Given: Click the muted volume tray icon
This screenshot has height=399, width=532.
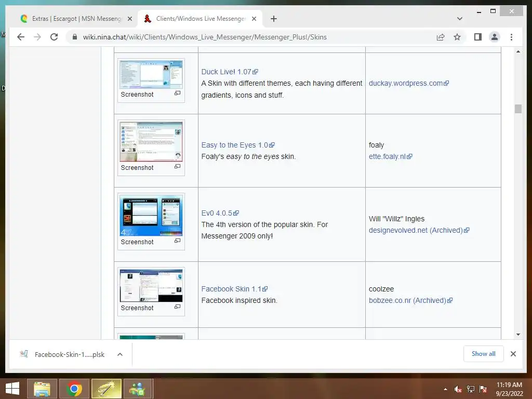Looking at the screenshot, I should (x=458, y=389).
